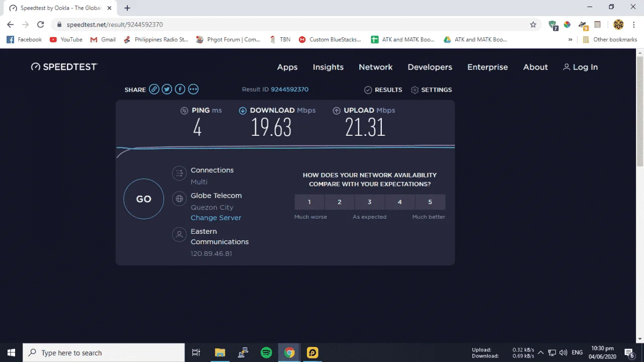Rate network availability 2
Screen dimensions: 644x362
point(340,202)
